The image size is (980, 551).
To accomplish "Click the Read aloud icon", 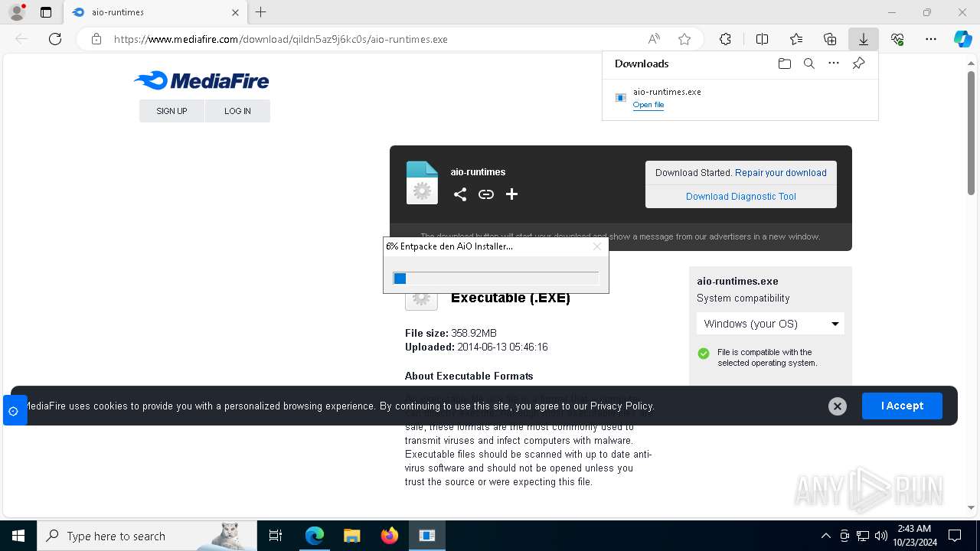I will click(x=654, y=39).
